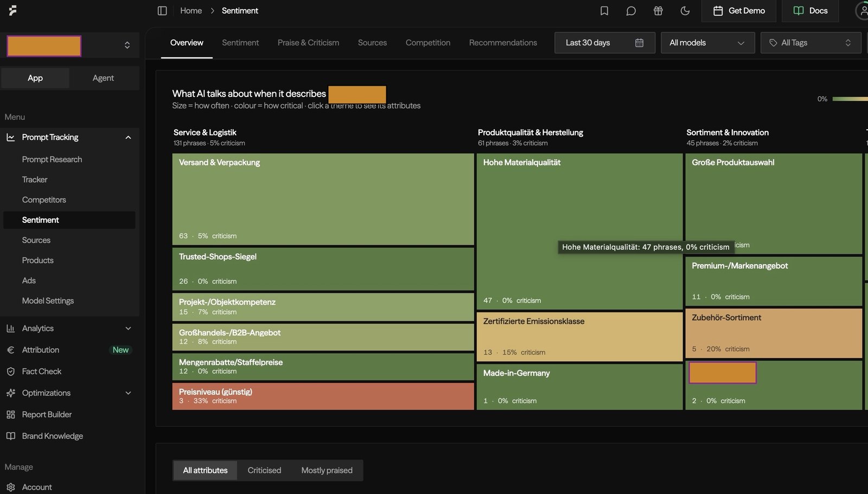Select the All attributes filter
The width and height of the screenshot is (868, 494).
click(x=205, y=471)
